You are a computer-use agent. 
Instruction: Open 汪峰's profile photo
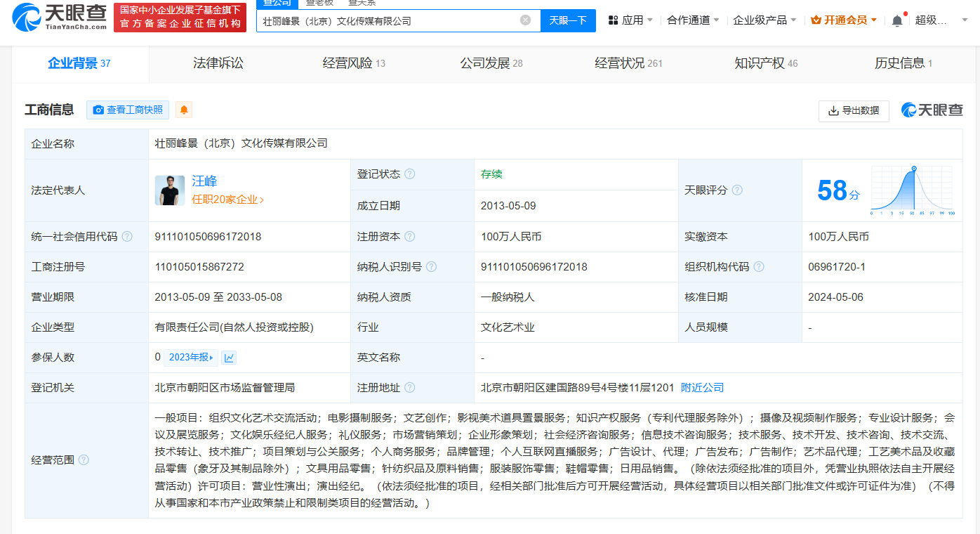pyautogui.click(x=170, y=190)
